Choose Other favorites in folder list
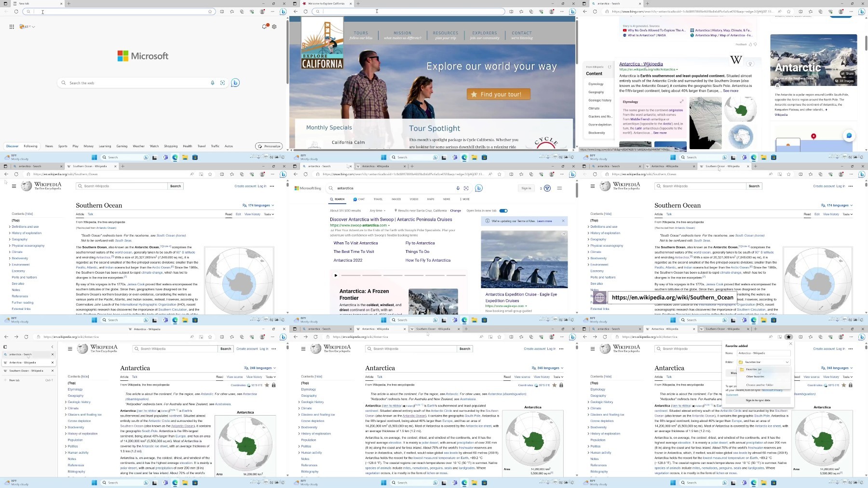 point(755,376)
